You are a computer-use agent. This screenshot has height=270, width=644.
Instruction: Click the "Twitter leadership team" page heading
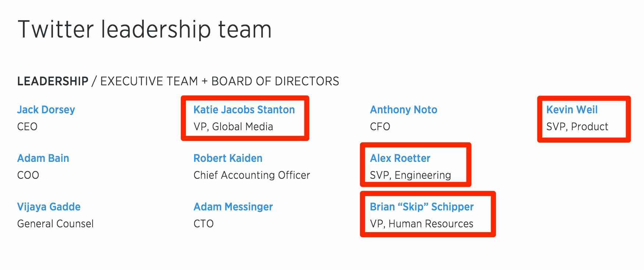click(144, 29)
